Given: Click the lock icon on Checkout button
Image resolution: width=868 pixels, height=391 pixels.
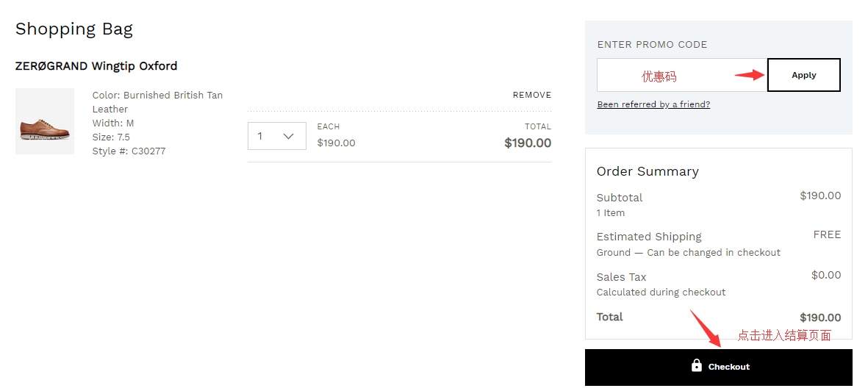Looking at the screenshot, I should point(697,365).
